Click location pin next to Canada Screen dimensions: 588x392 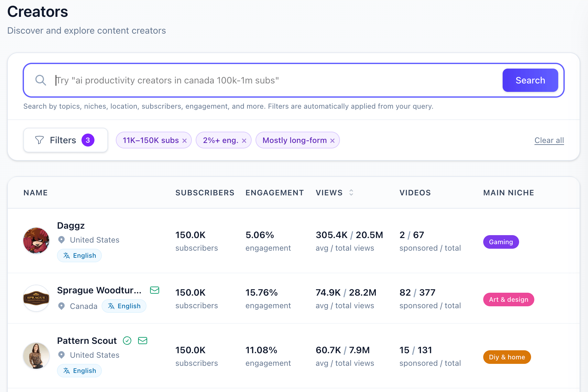pos(61,306)
